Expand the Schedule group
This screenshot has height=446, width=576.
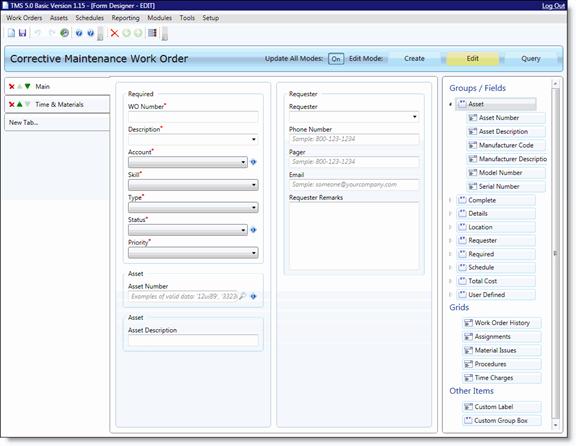pyautogui.click(x=450, y=267)
